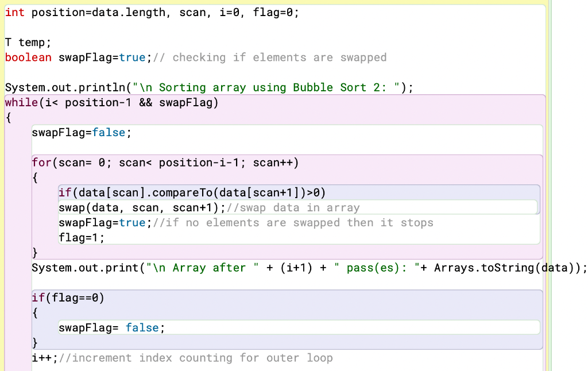Viewport: 588px width, 371px height.
Task: Select the i++ increment statement
Action: click(43, 357)
